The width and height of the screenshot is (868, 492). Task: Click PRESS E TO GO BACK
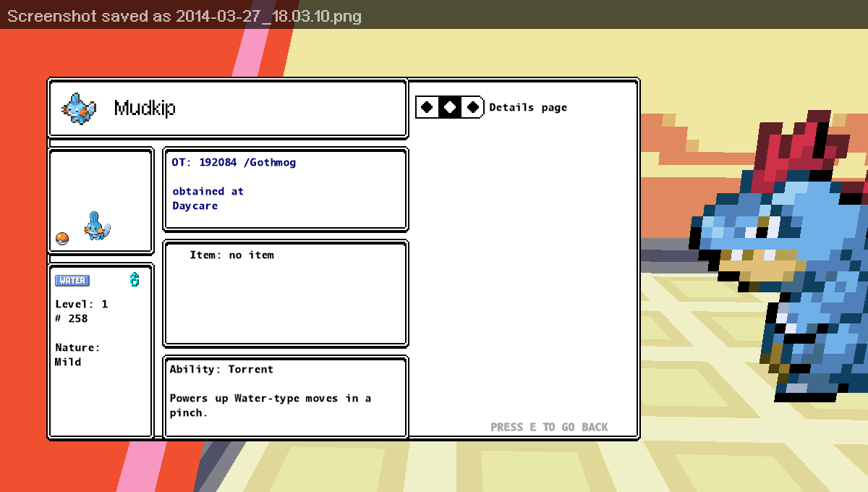pyautogui.click(x=549, y=427)
